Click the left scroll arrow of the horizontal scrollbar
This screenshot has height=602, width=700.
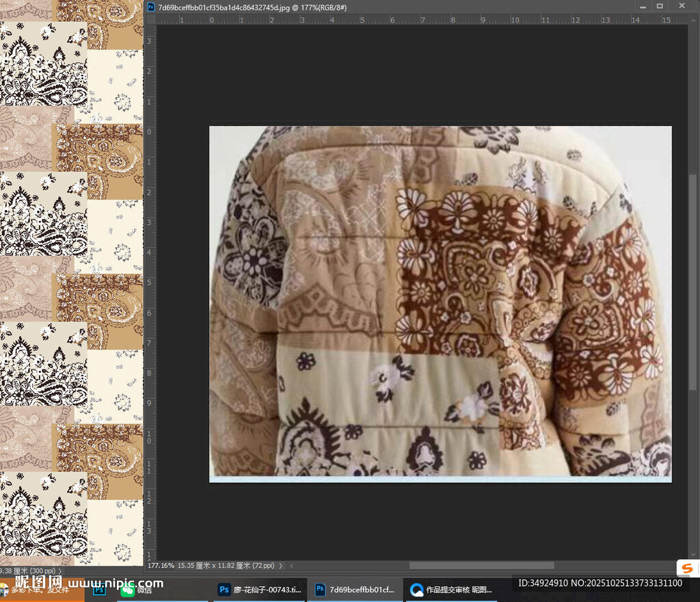tap(292, 566)
